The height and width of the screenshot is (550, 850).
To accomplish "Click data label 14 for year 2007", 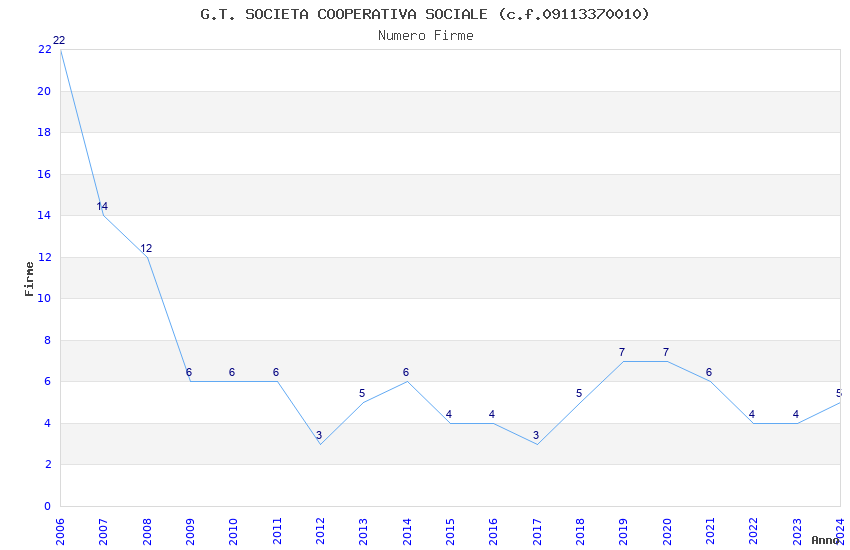I will [x=102, y=206].
